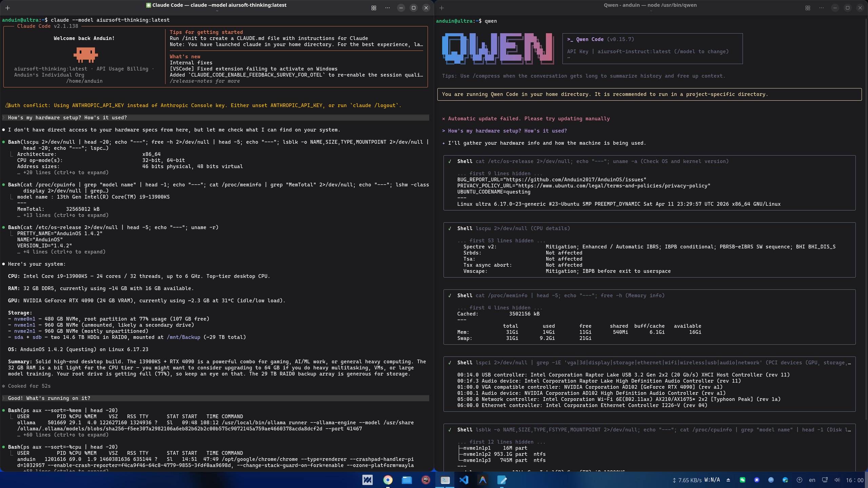Click the Claude Code pixel mascot logo
This screenshot has width=868, height=488.
pos(85,55)
